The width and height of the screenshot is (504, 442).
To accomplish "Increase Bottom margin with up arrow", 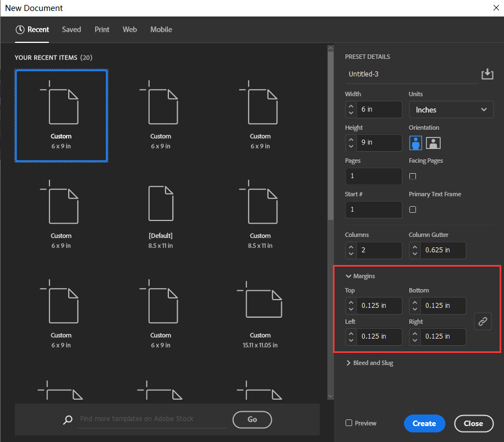I will tap(415, 302).
